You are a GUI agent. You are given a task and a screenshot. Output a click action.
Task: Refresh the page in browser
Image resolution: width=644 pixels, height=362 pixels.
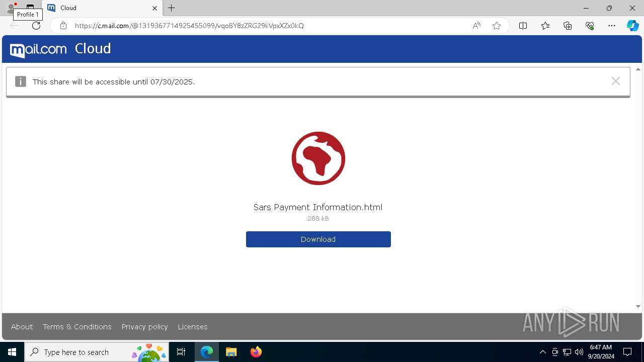pyautogui.click(x=36, y=26)
